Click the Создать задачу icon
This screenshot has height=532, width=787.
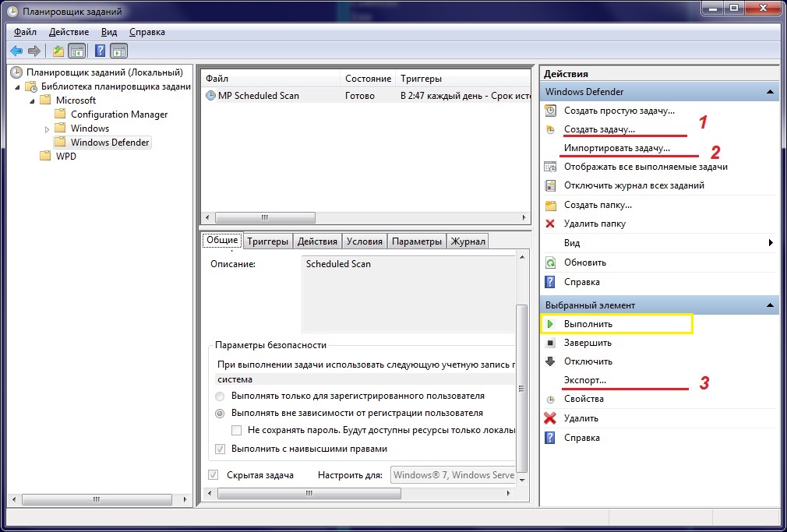551,129
